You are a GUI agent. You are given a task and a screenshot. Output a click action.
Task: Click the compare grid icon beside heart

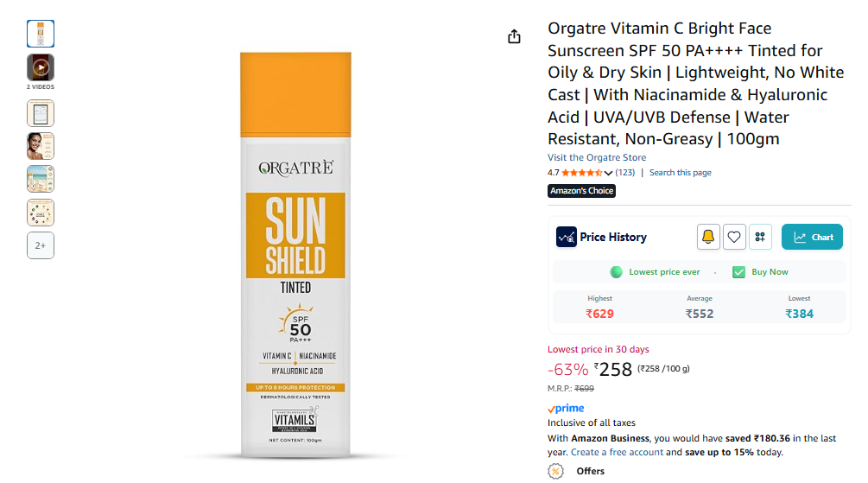[x=760, y=237]
